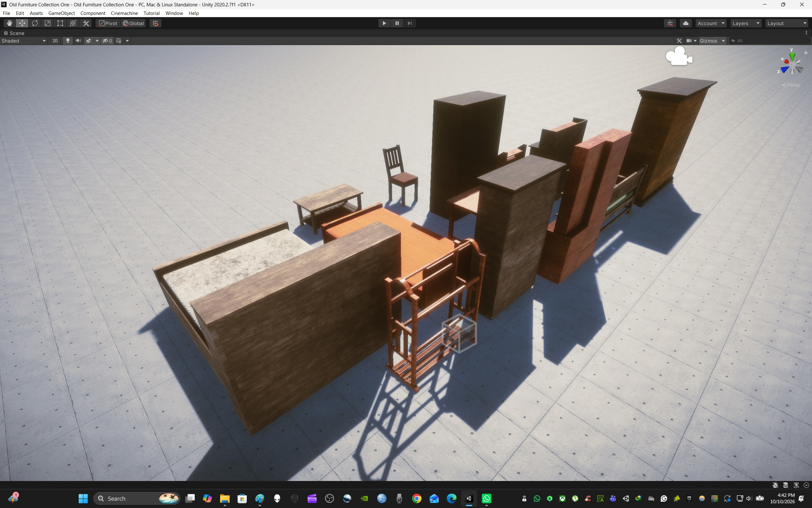The width and height of the screenshot is (812, 508).
Task: Toggle grid snapping magnet icon
Action: (155, 23)
